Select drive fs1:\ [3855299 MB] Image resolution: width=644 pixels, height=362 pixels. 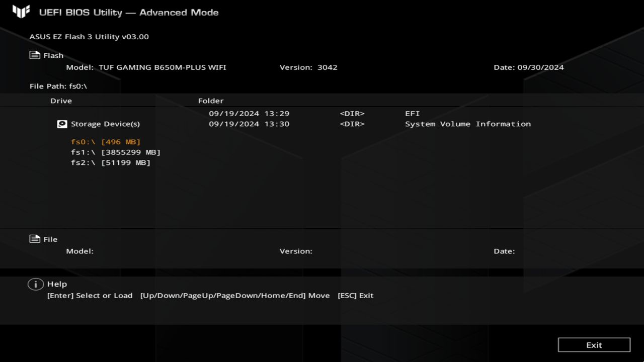116,152
